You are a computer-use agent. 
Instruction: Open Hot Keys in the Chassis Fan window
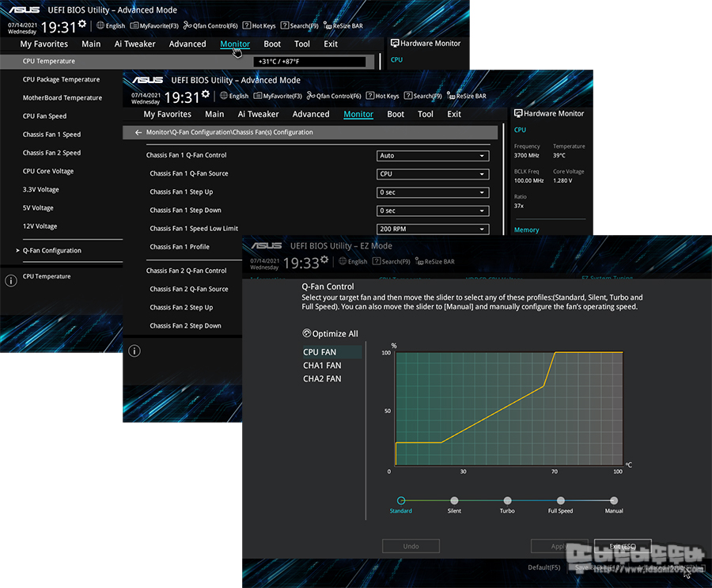(383, 96)
